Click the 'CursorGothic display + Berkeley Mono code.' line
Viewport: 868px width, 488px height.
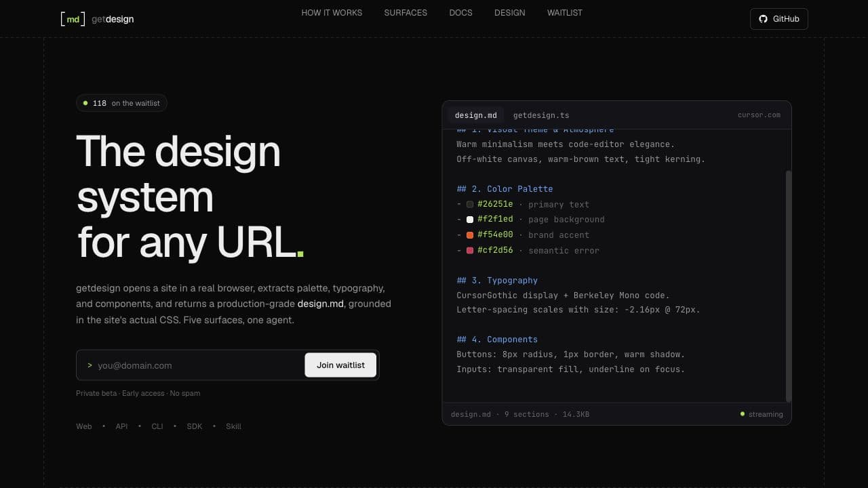[x=563, y=296]
